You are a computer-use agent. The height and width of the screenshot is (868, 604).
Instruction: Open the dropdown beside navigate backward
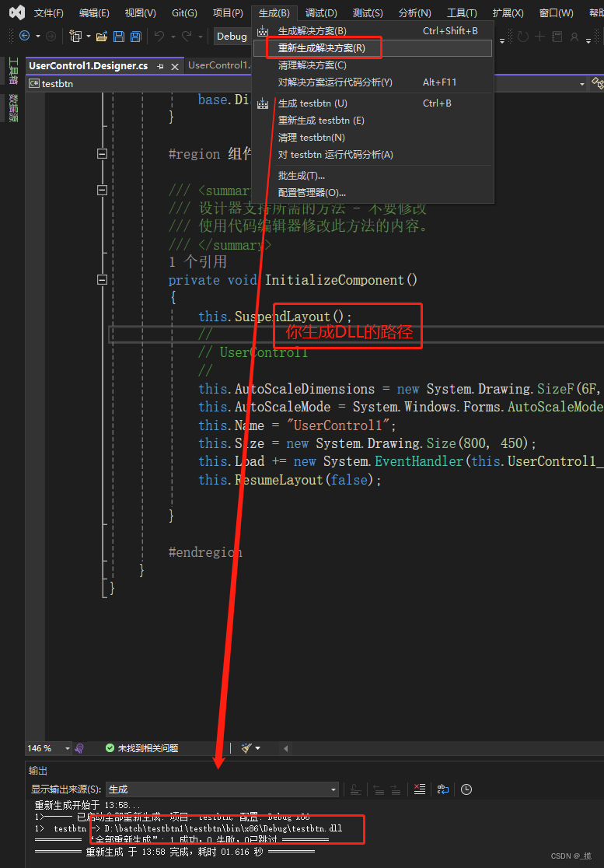tap(37, 36)
